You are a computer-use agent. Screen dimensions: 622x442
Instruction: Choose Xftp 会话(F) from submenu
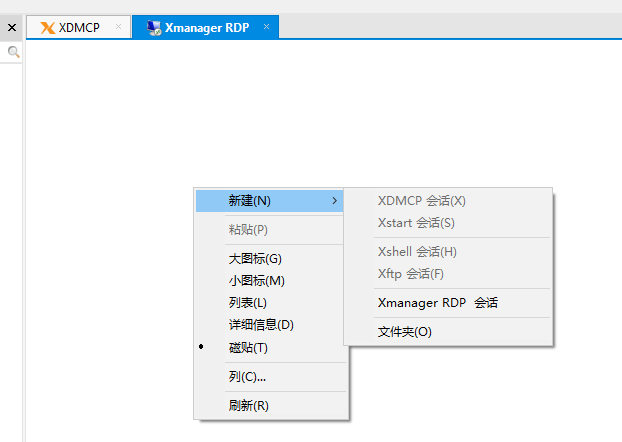(448, 274)
